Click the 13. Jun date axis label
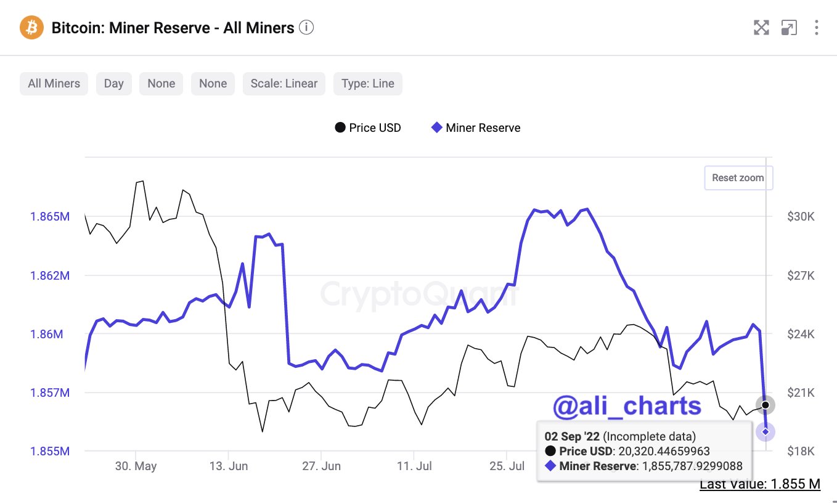 pyautogui.click(x=229, y=466)
